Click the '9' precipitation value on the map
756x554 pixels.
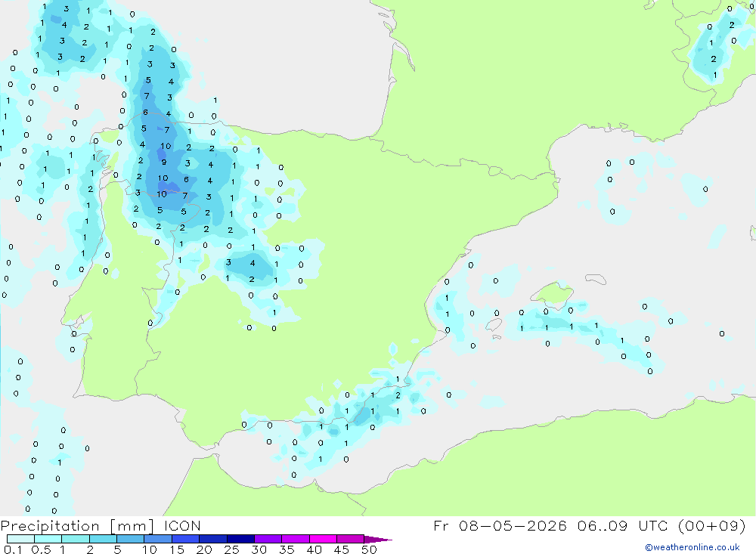tap(164, 162)
